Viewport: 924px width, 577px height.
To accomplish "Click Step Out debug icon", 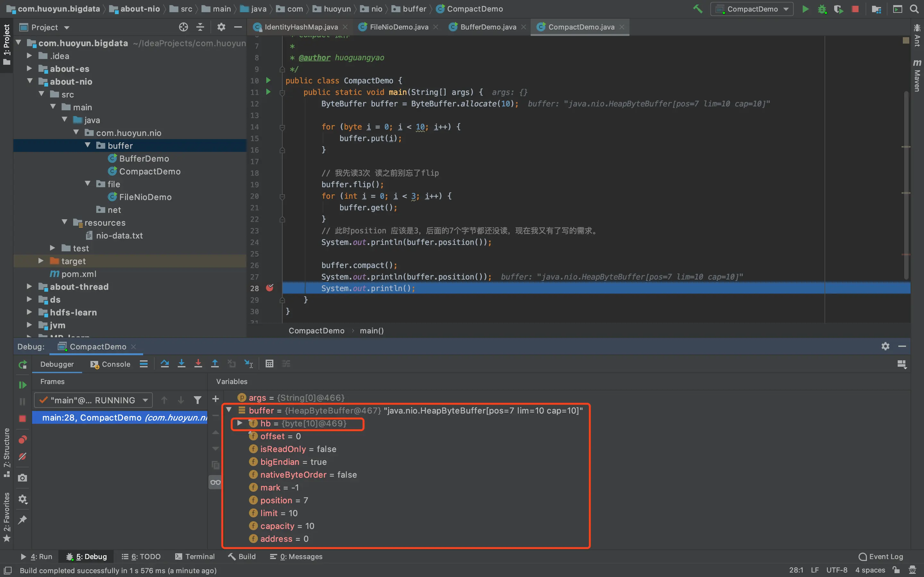I will [215, 364].
